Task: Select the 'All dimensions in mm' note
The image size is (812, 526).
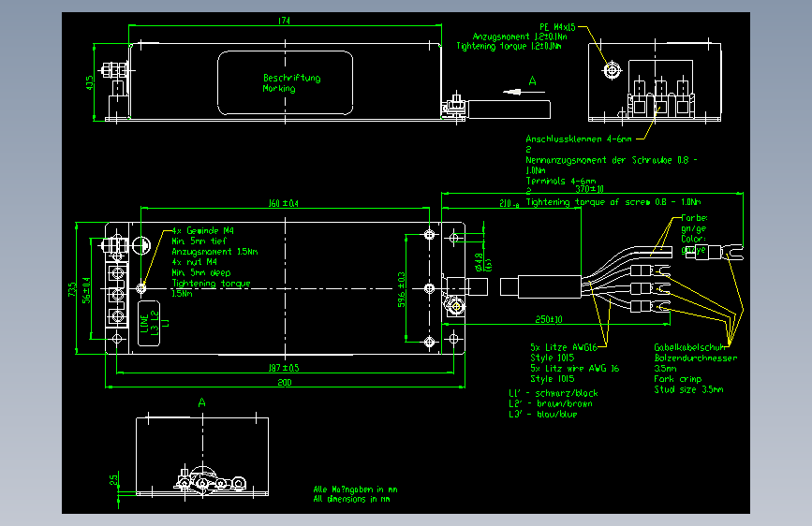Action: [x=351, y=499]
